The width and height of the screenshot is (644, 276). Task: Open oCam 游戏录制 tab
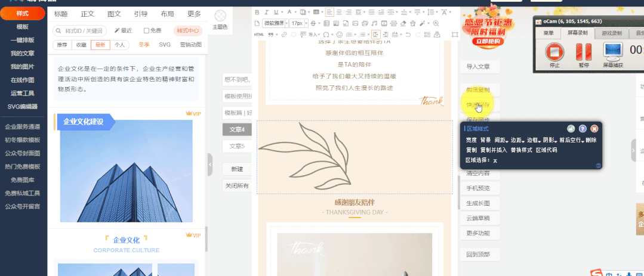(x=612, y=33)
